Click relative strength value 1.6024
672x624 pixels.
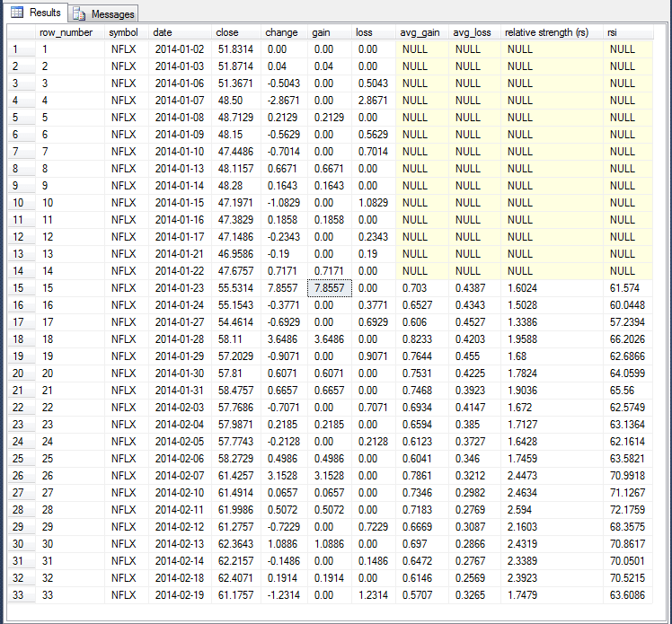[x=552, y=288]
